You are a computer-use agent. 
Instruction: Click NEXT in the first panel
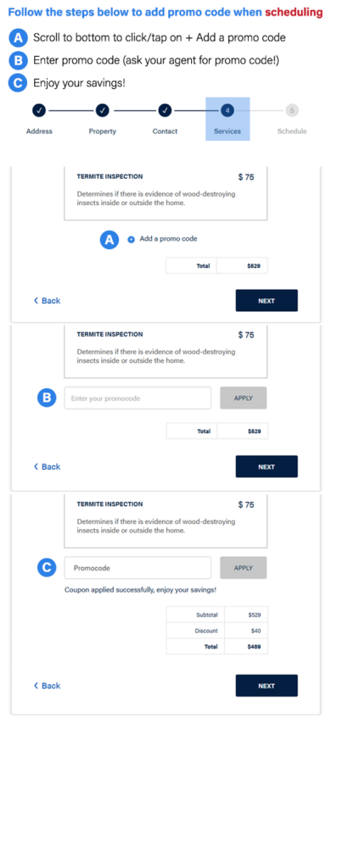pyautogui.click(x=267, y=301)
